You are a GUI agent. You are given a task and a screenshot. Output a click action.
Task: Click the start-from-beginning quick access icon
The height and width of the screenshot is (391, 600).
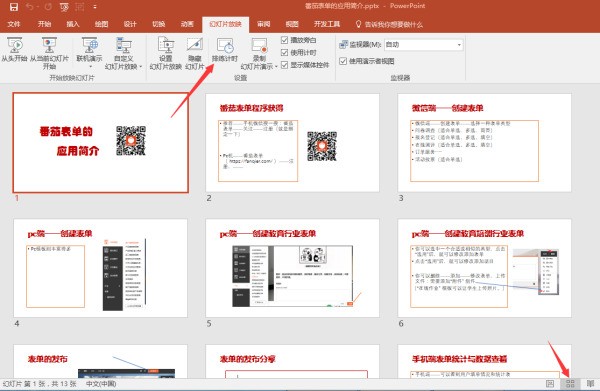[64, 7]
